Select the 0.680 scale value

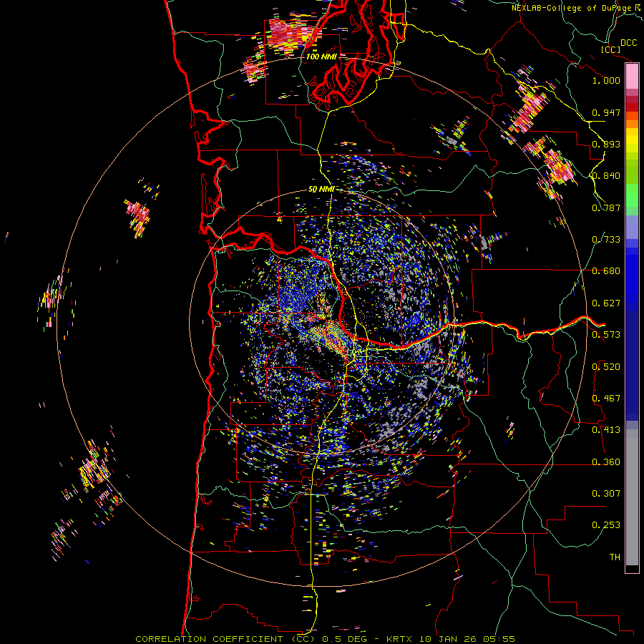pyautogui.click(x=606, y=271)
